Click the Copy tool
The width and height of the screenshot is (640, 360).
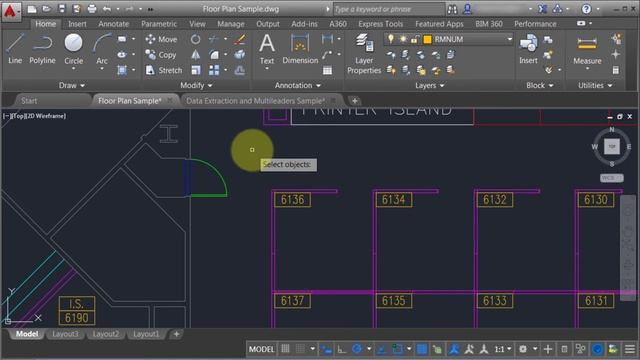click(162, 55)
